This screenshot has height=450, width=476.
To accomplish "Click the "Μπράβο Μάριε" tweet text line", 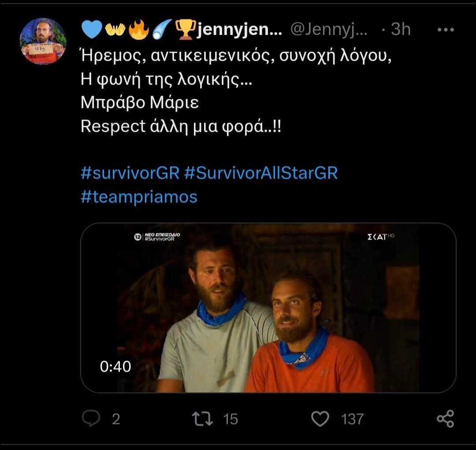I will click(x=140, y=102).
